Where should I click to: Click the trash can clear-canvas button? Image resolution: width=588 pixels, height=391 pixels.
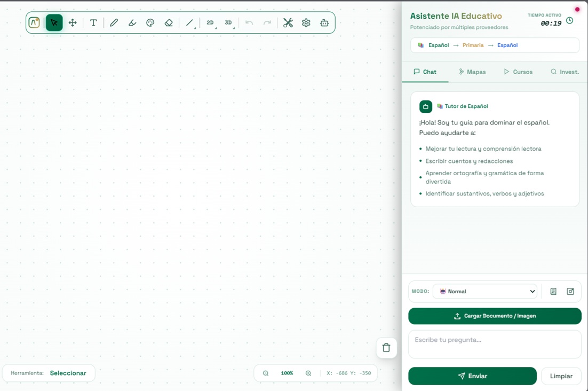[386, 348]
